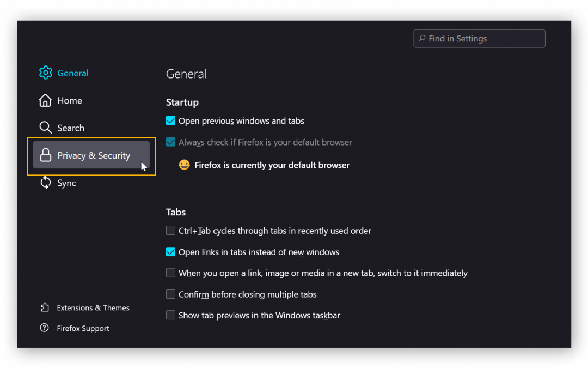This screenshot has height=368, width=588.
Task: Open Search settings via magnifier icon
Action: (46, 128)
